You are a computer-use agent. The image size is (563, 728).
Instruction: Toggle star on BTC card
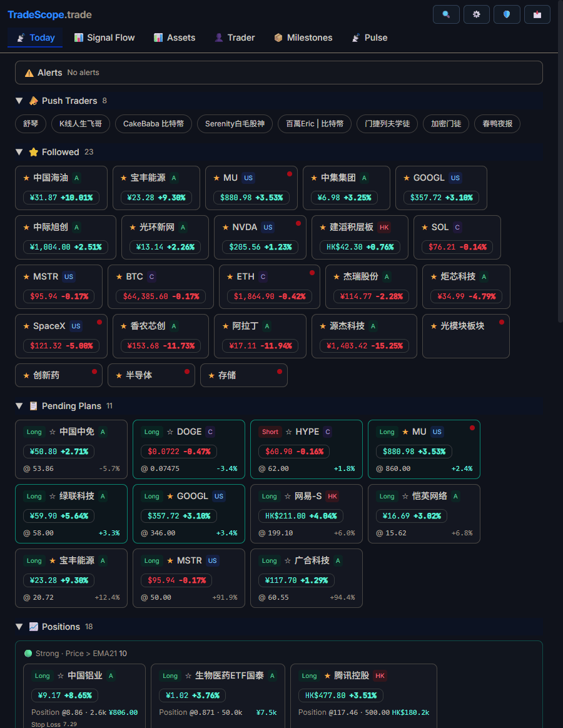coord(119,276)
